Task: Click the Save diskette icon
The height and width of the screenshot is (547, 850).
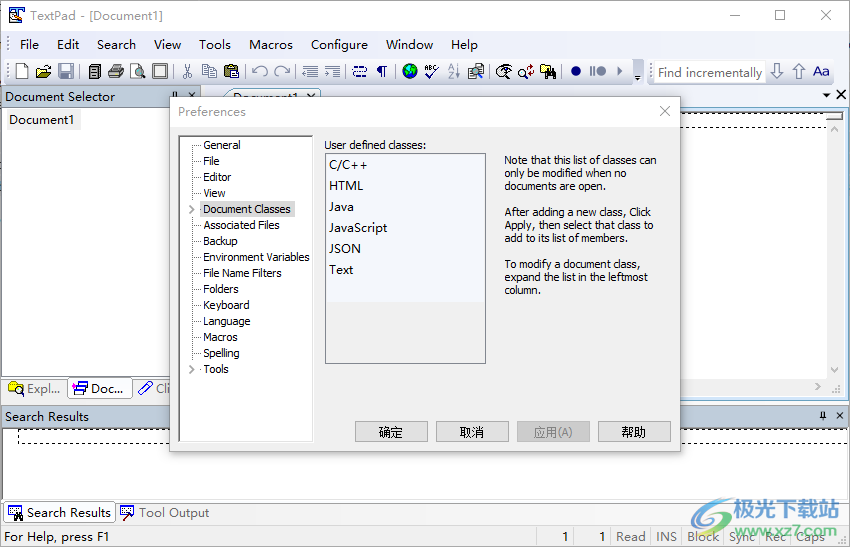Action: point(66,72)
